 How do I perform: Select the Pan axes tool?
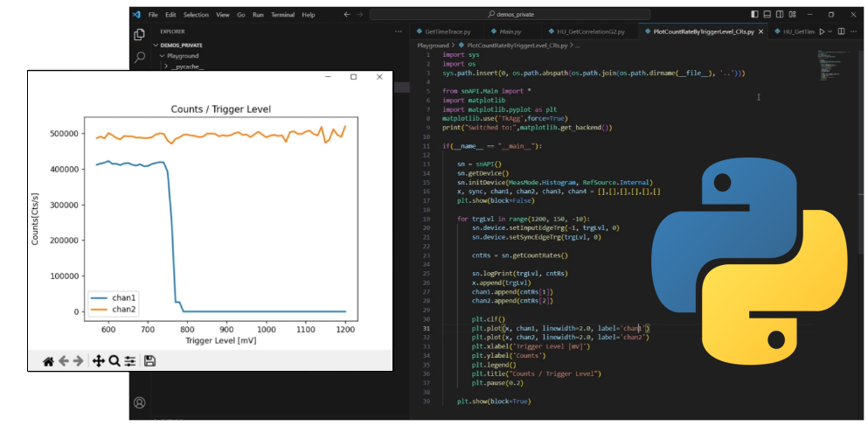coord(99,361)
